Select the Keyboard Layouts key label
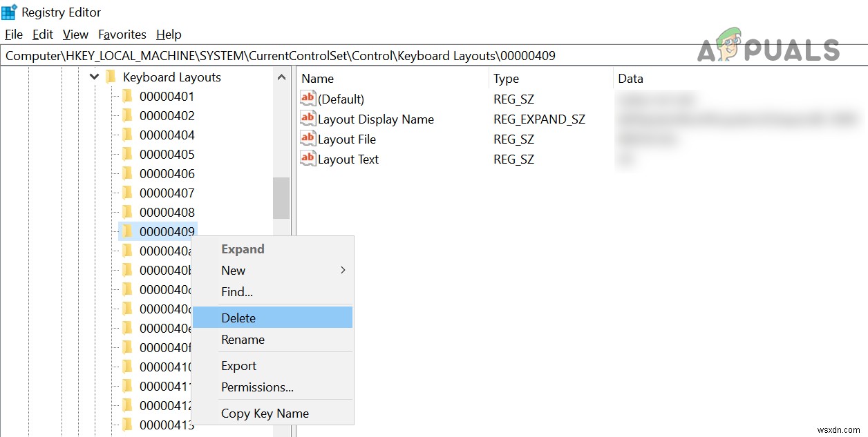868x437 pixels. pyautogui.click(x=172, y=77)
